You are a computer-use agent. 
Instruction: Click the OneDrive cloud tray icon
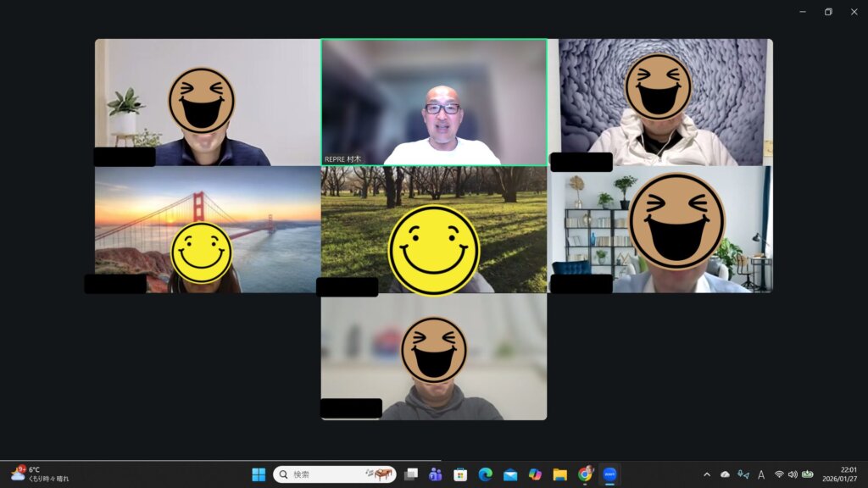click(x=725, y=474)
